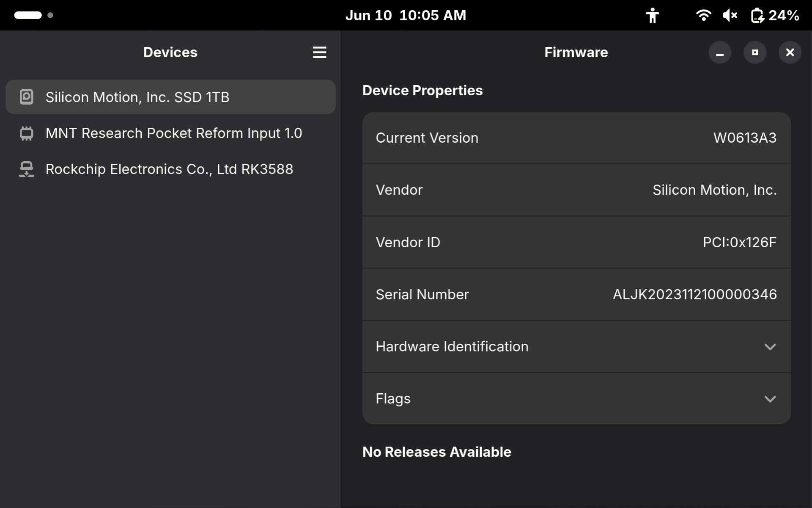Click the Hardware Identification chevron arrow
Viewport: 812px width, 508px height.
point(770,347)
